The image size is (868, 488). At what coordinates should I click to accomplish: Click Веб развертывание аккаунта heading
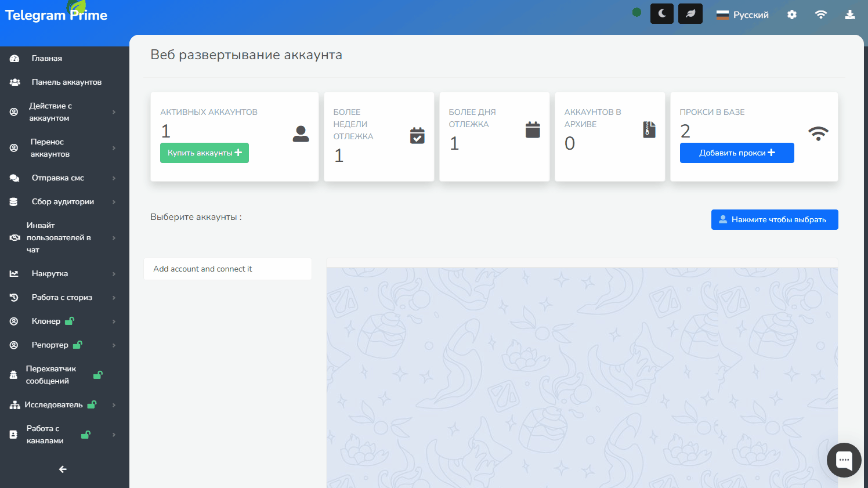246,55
